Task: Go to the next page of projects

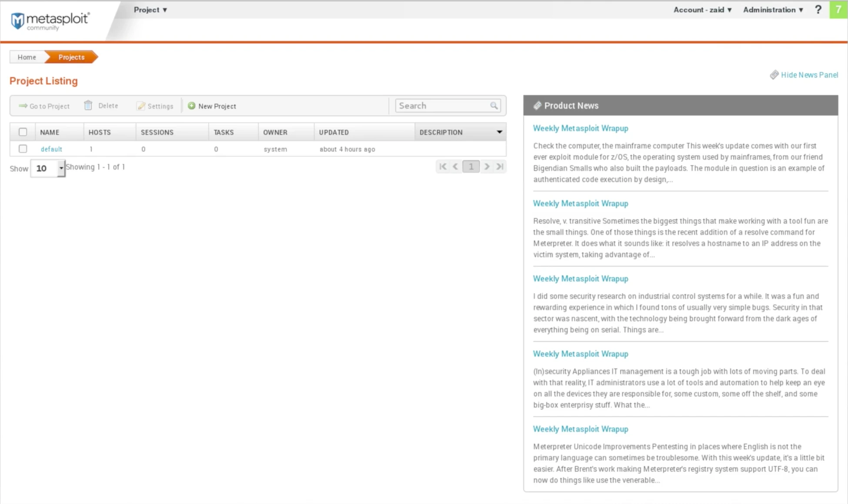Action: tap(487, 167)
